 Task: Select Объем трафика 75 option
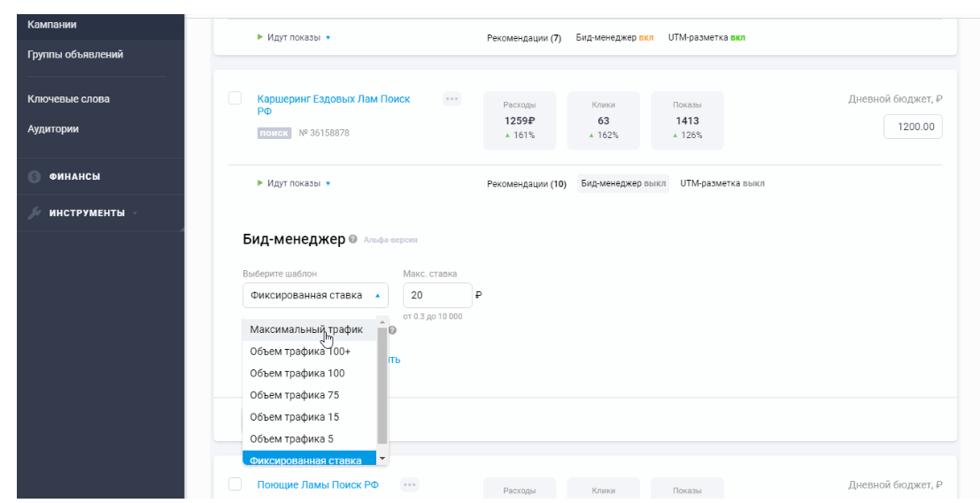tap(295, 395)
